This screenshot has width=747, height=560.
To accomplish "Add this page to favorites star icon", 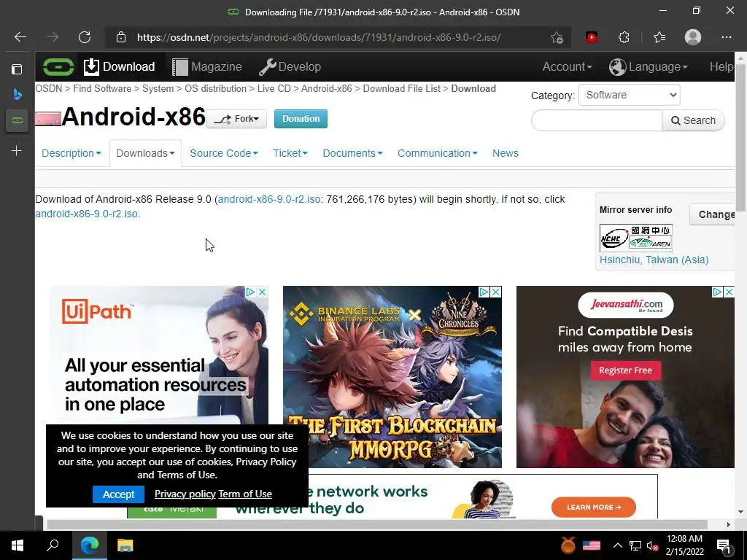I will (557, 38).
